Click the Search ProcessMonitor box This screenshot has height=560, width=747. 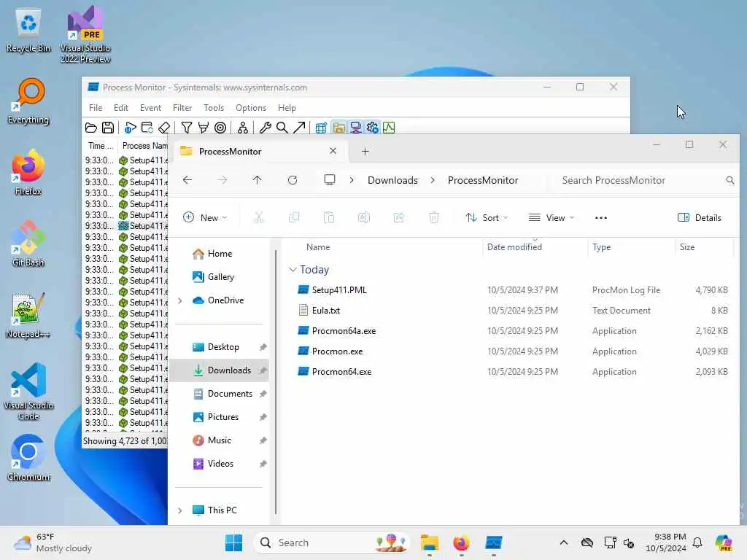pos(646,180)
